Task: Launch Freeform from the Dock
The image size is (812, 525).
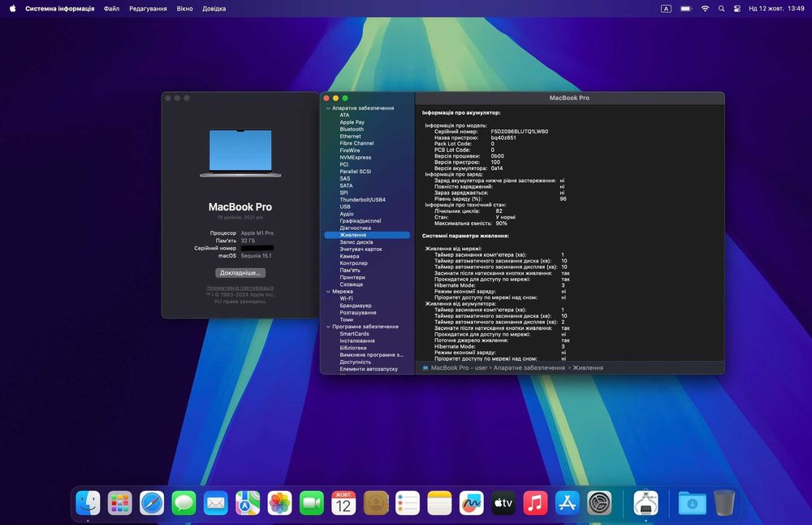Action: pyautogui.click(x=471, y=503)
